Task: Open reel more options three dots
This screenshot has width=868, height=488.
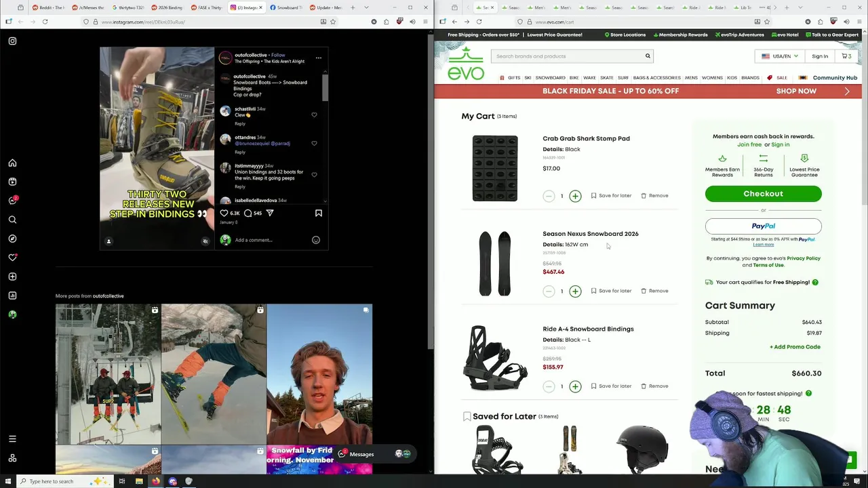Action: [x=319, y=58]
